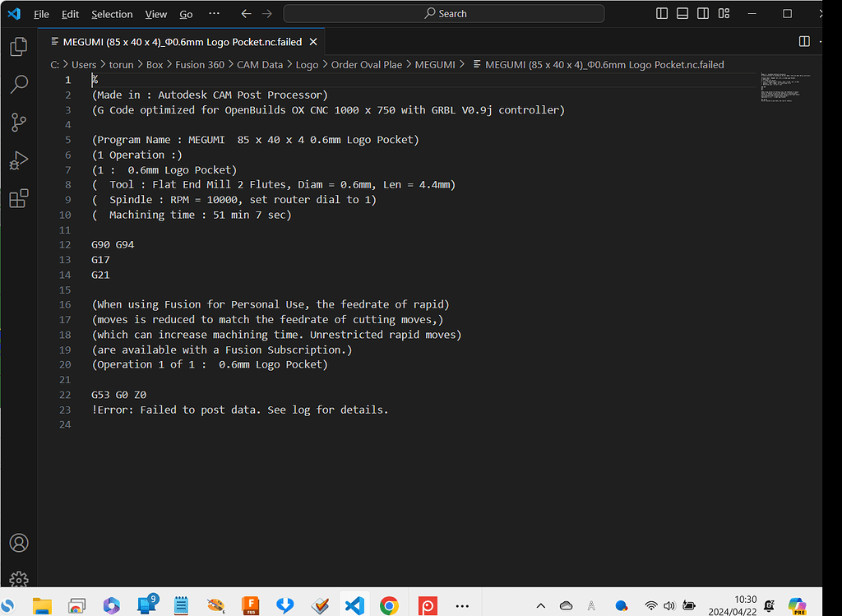Open the paint palette taskbar icon
Viewport: 842px width, 616px height.
click(x=216, y=605)
